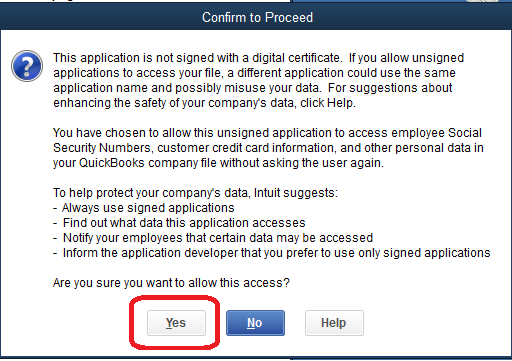Click 'without asking the user again' text

click(x=302, y=163)
